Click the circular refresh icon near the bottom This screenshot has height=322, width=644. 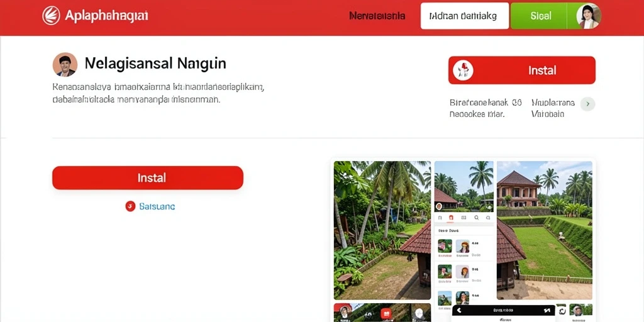[562, 311]
